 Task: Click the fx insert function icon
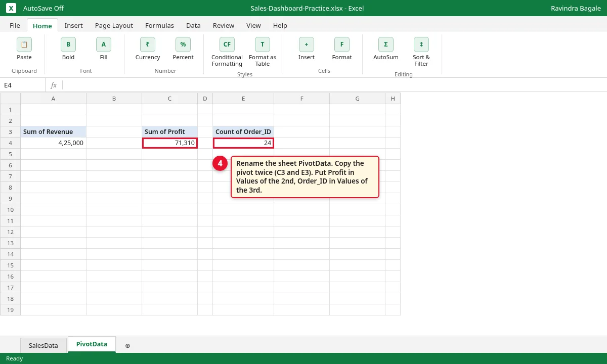click(54, 85)
